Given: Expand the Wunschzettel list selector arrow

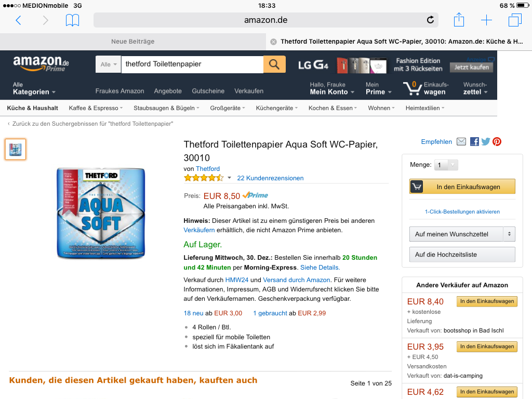Looking at the screenshot, I should pos(509,234).
